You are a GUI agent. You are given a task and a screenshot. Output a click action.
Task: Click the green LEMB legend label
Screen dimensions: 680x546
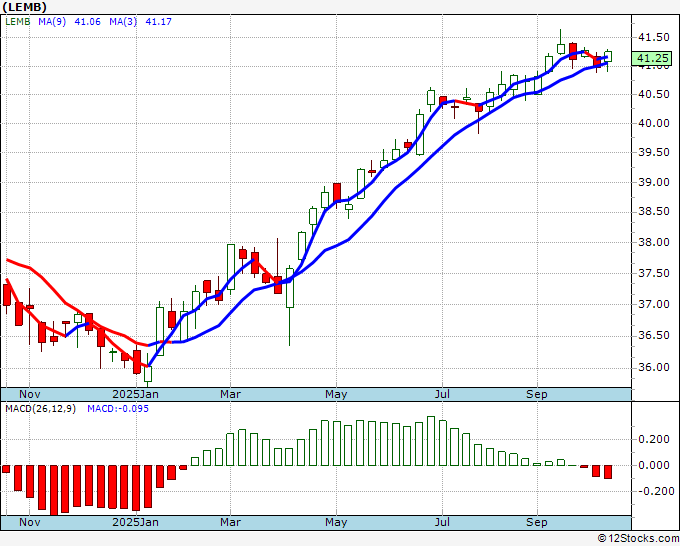(18, 22)
